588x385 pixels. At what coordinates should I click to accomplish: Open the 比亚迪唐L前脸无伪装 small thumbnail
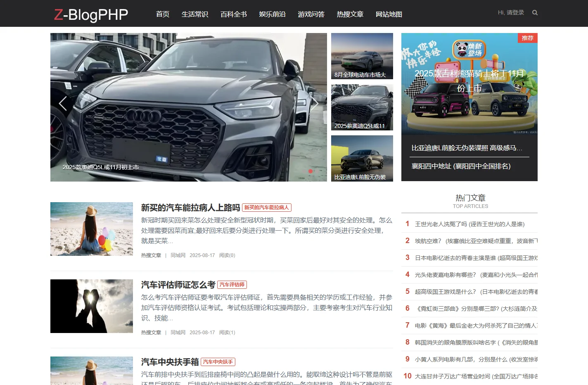click(362, 158)
